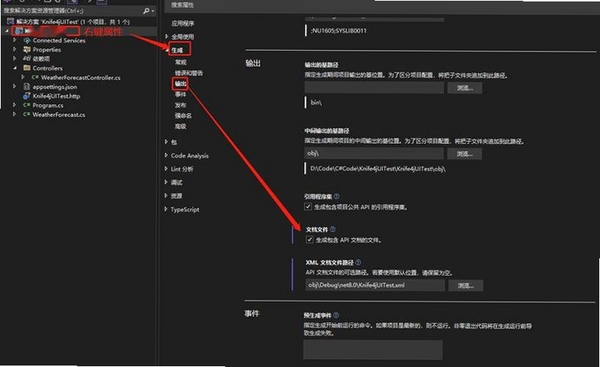This screenshot has height=367, width=600.
Task: Toggle the 生成包含 API 文档的文件 checkbox
Action: coord(309,240)
